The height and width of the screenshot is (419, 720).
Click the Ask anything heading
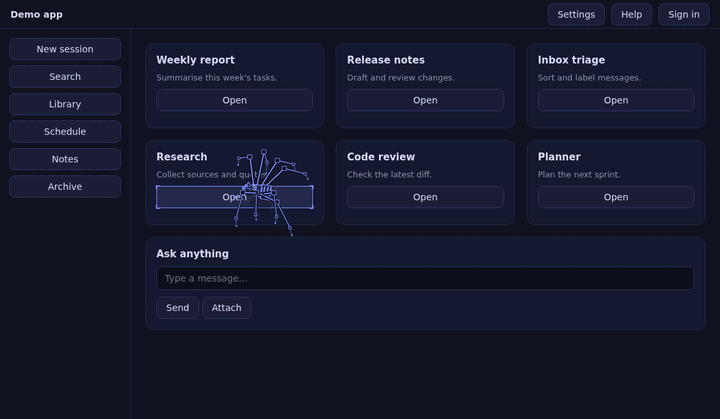tap(192, 254)
